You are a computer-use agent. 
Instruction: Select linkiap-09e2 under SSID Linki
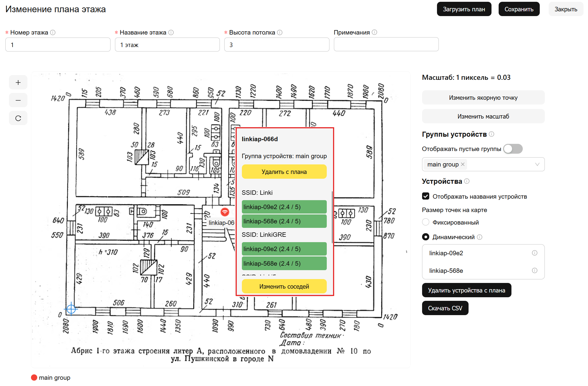click(284, 207)
